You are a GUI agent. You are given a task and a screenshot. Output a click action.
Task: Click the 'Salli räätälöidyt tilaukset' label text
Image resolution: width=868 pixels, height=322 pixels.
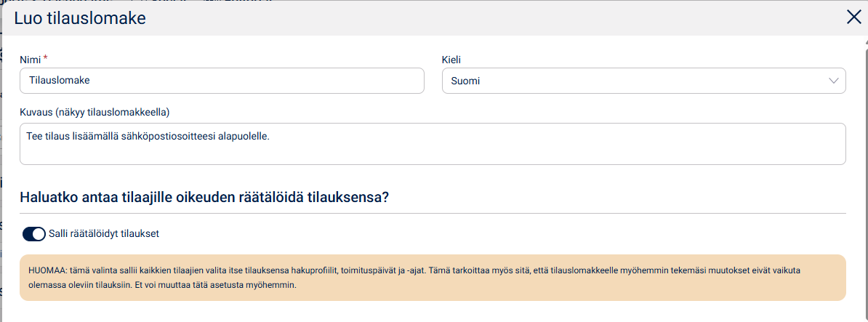[x=104, y=234]
